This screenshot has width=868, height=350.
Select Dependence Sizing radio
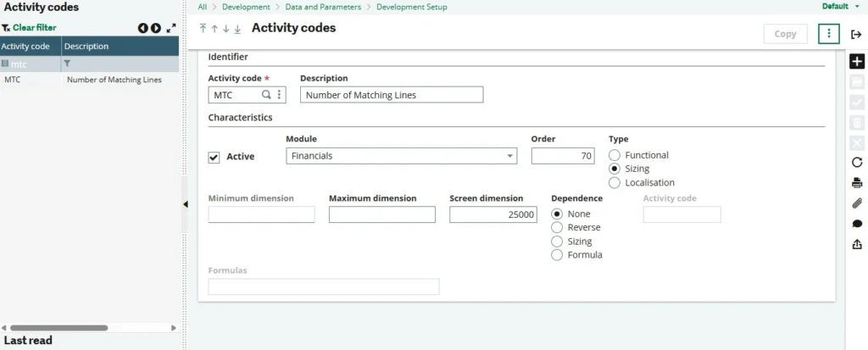tap(557, 242)
